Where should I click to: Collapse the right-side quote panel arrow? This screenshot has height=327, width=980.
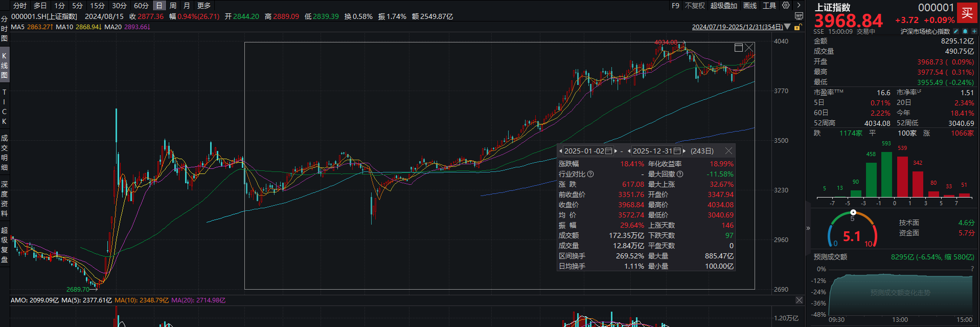[808, 228]
